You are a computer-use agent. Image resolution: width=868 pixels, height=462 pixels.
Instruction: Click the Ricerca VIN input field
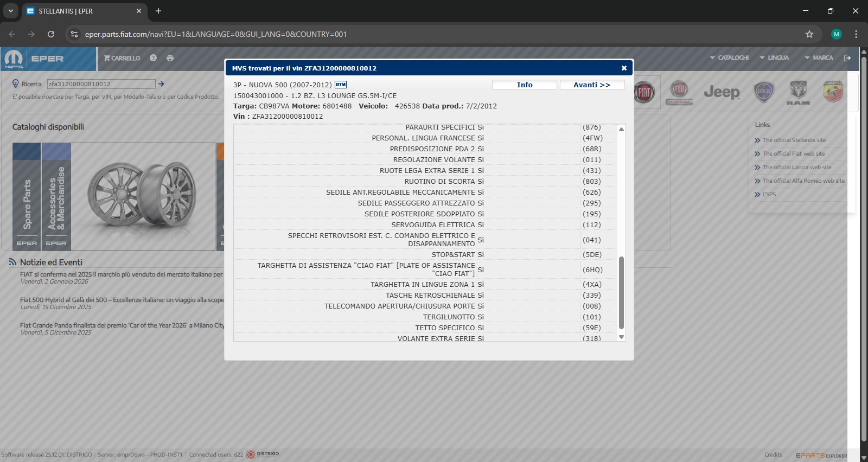(x=101, y=84)
